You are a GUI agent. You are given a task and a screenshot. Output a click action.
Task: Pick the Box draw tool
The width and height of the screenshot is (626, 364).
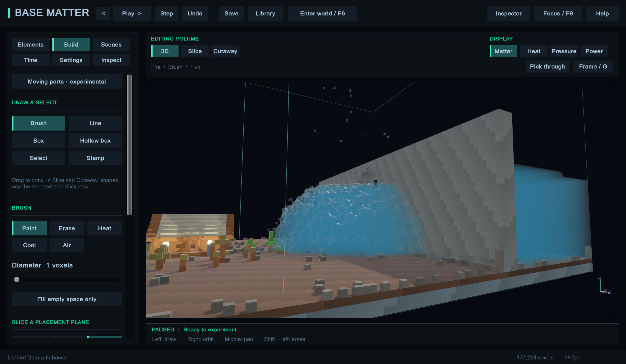tap(38, 141)
